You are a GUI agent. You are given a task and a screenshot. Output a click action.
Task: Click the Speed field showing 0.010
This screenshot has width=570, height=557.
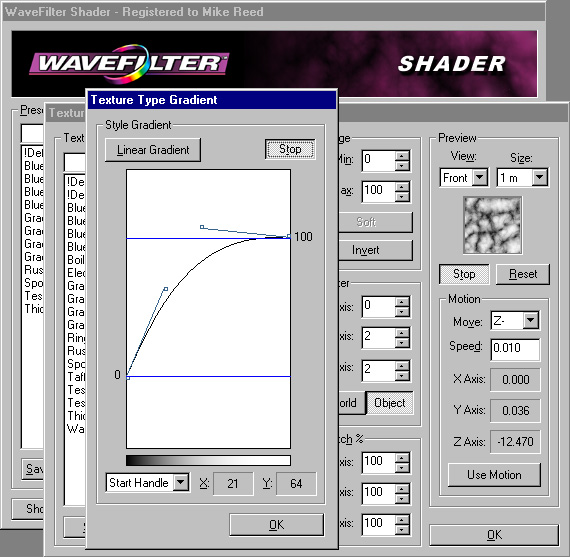515,349
